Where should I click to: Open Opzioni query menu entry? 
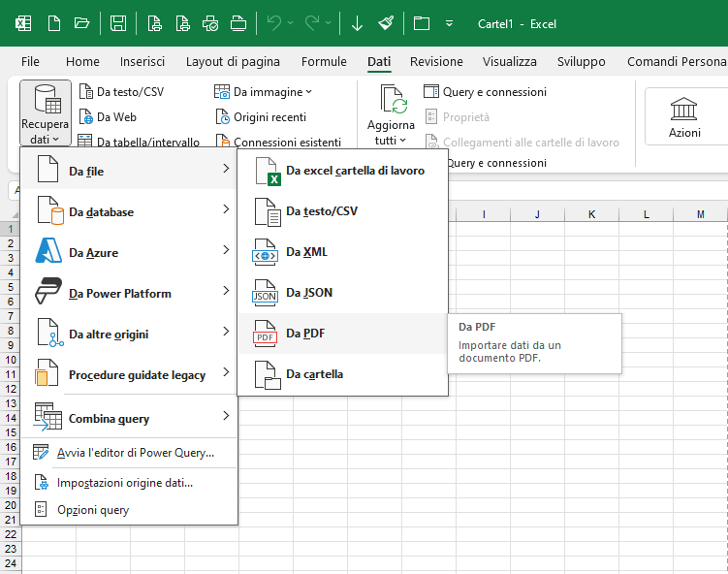[130, 509]
